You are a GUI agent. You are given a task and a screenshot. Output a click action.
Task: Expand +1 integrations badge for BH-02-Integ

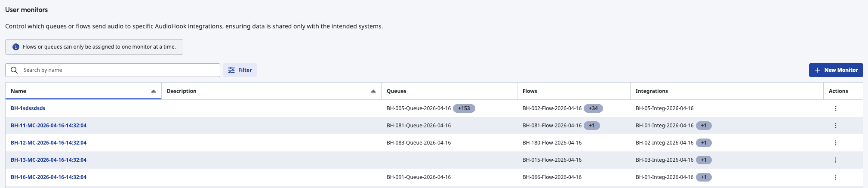tap(704, 143)
